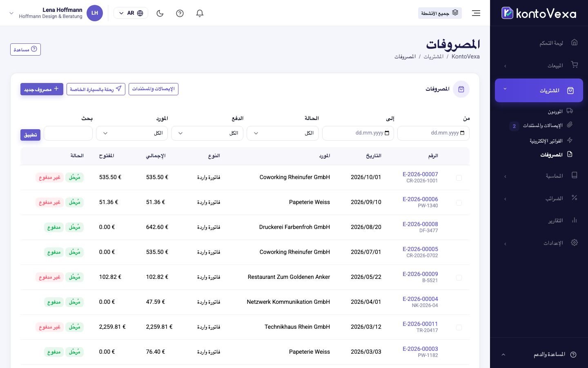Expand the المساعدة والدعم sidebar section

(x=539, y=355)
